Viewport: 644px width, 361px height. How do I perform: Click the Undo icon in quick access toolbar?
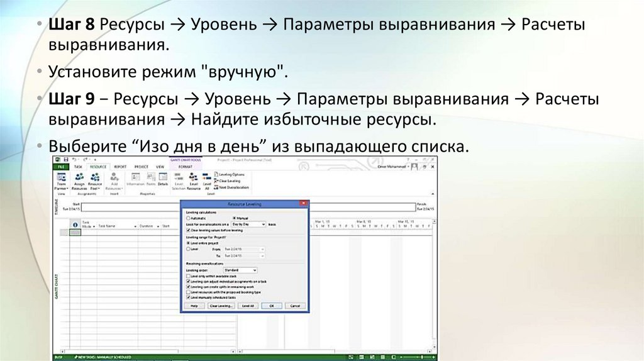pos(75,159)
